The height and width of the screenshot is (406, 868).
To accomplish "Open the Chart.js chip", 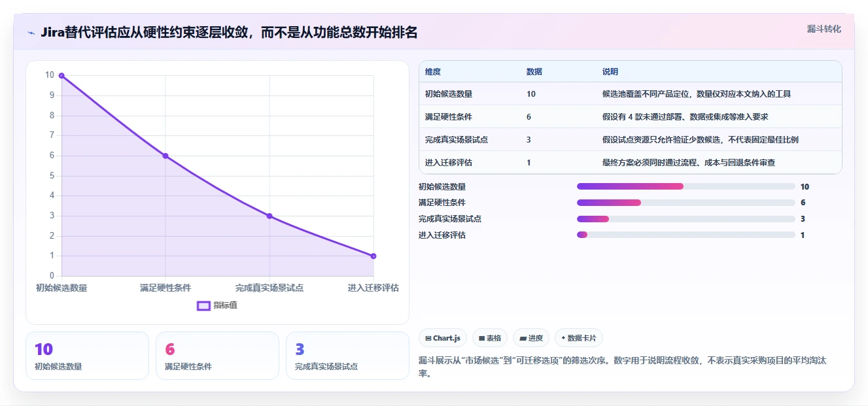I will tap(443, 338).
